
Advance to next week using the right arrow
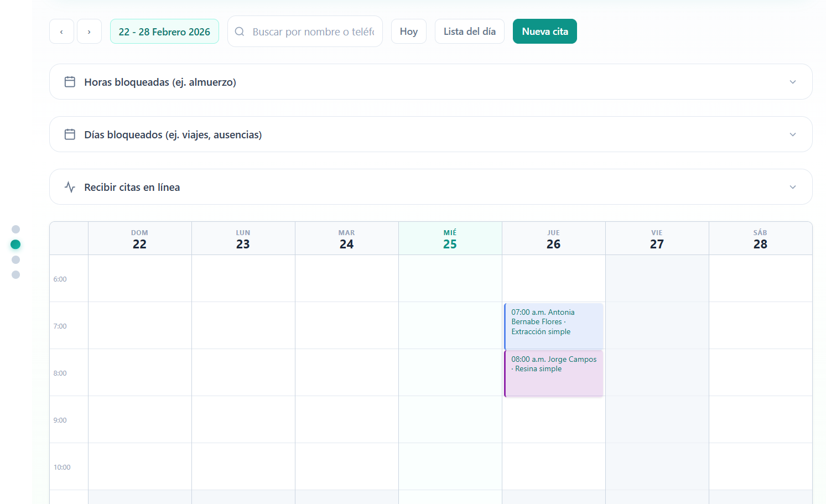point(89,31)
